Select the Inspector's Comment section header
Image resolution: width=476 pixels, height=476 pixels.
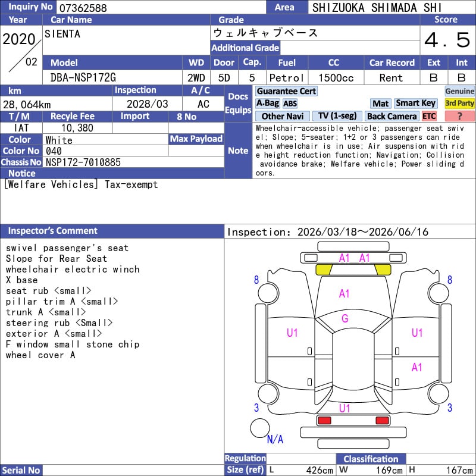[x=52, y=231]
